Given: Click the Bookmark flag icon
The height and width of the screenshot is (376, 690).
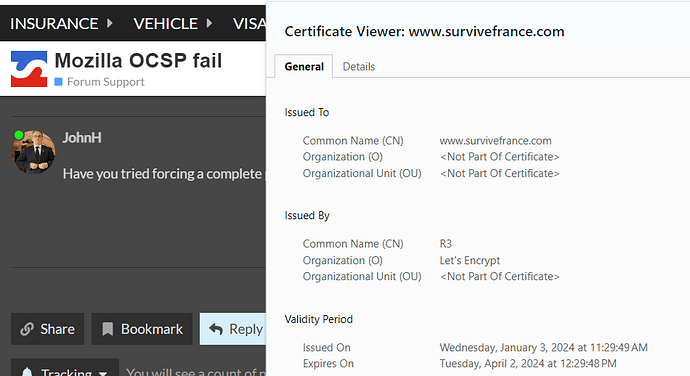Looking at the screenshot, I should click(x=107, y=329).
